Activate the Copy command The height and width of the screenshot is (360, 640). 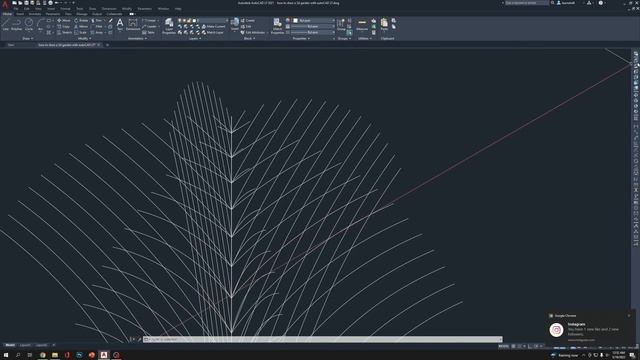pyautogui.click(x=64, y=27)
